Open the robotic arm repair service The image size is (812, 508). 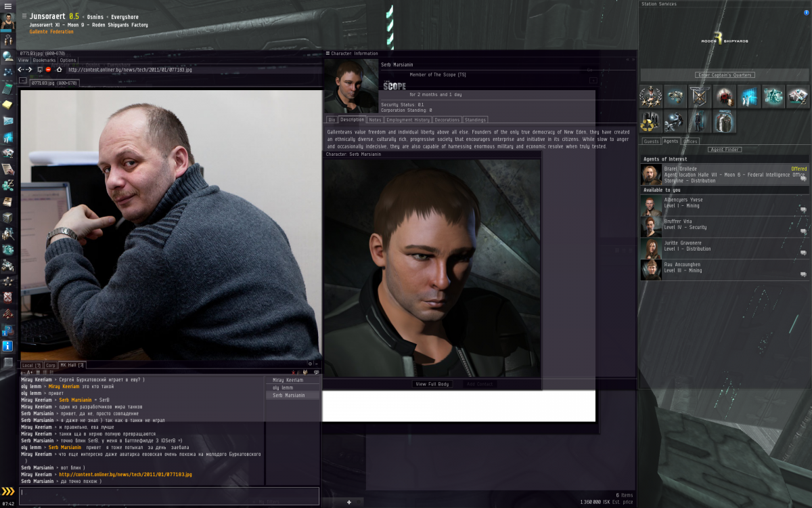click(675, 121)
